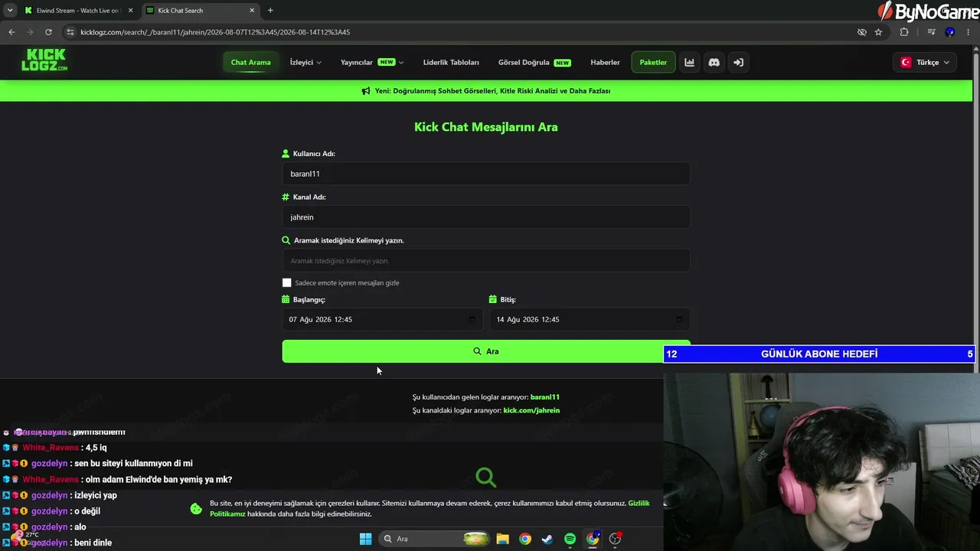
Task: Click the KickLogz logo
Action: tap(44, 60)
